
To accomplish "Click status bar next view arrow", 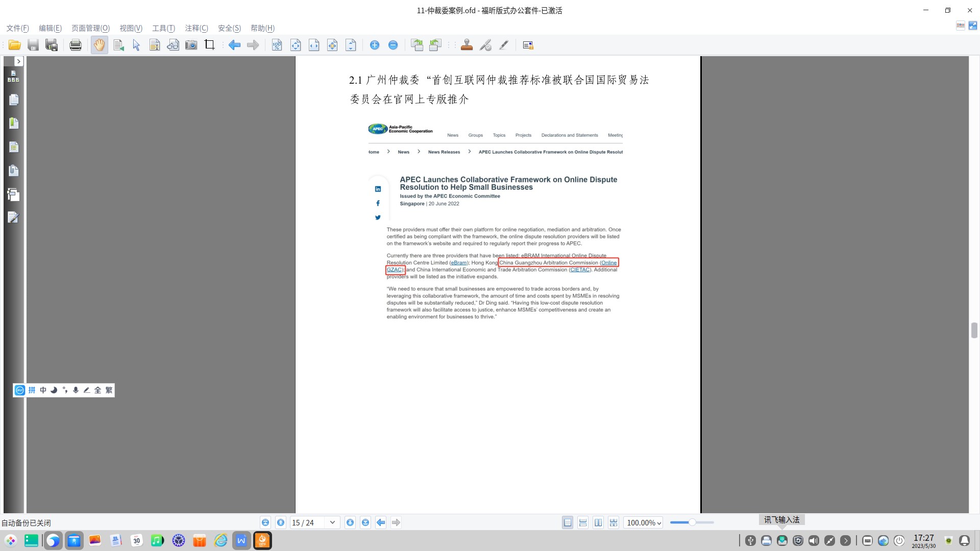I will click(x=396, y=522).
